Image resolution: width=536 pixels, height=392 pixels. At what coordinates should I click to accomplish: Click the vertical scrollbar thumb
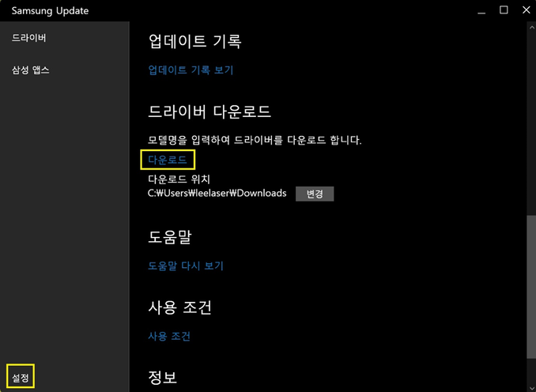click(x=531, y=285)
